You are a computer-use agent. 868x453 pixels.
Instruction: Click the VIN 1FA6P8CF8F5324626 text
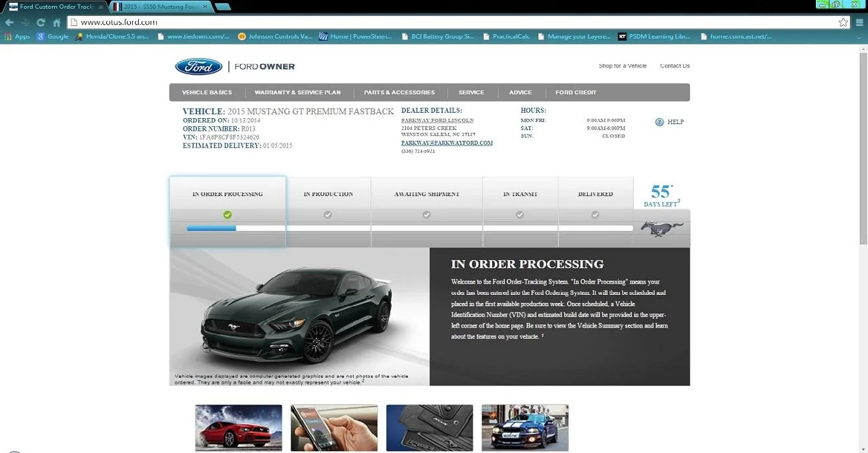coord(221,137)
